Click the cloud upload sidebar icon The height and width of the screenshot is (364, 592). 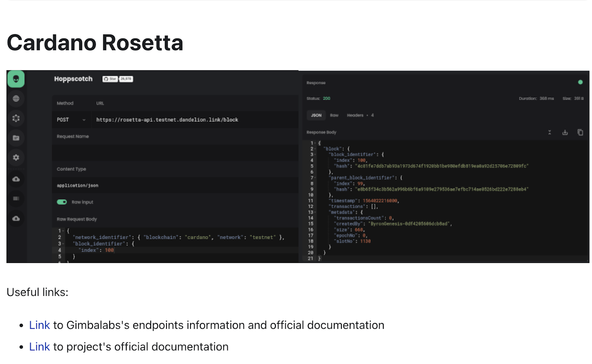16,179
